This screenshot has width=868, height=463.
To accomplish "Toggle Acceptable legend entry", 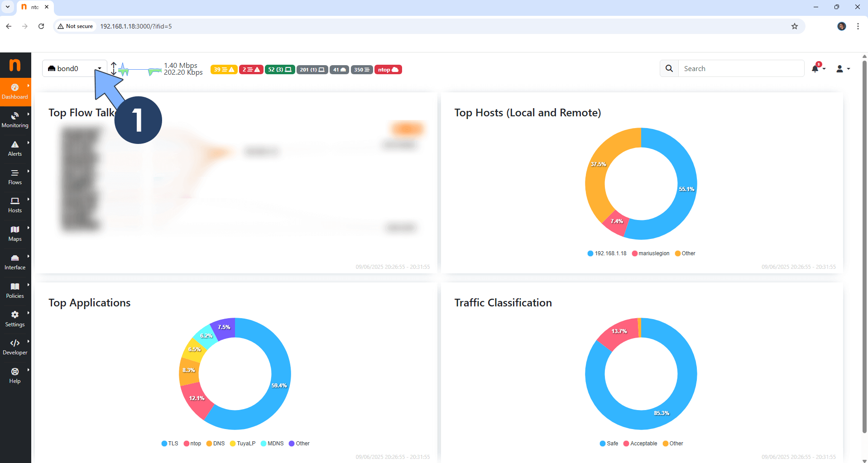I will coord(640,444).
